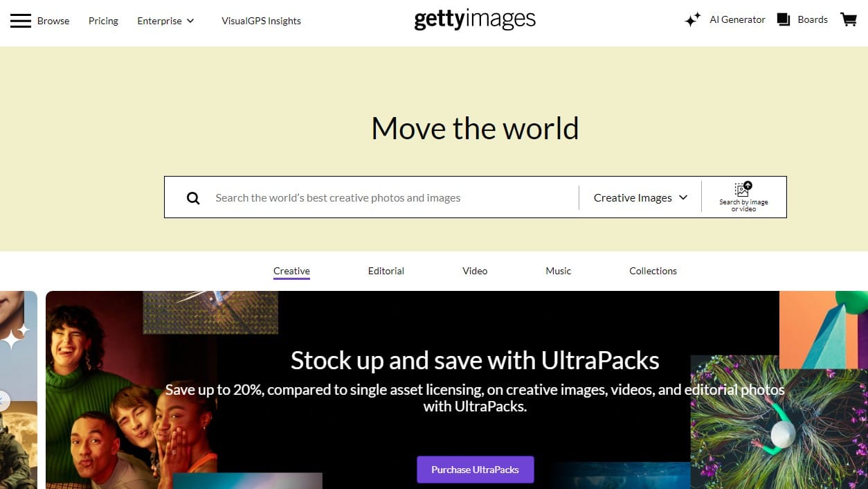Open the shopping cart icon
The image size is (868, 489).
pyautogui.click(x=849, y=20)
